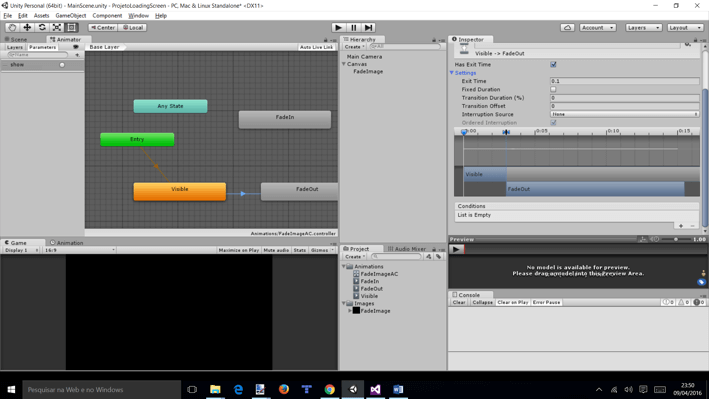
Task: Select the Move tool
Action: pyautogui.click(x=27, y=28)
